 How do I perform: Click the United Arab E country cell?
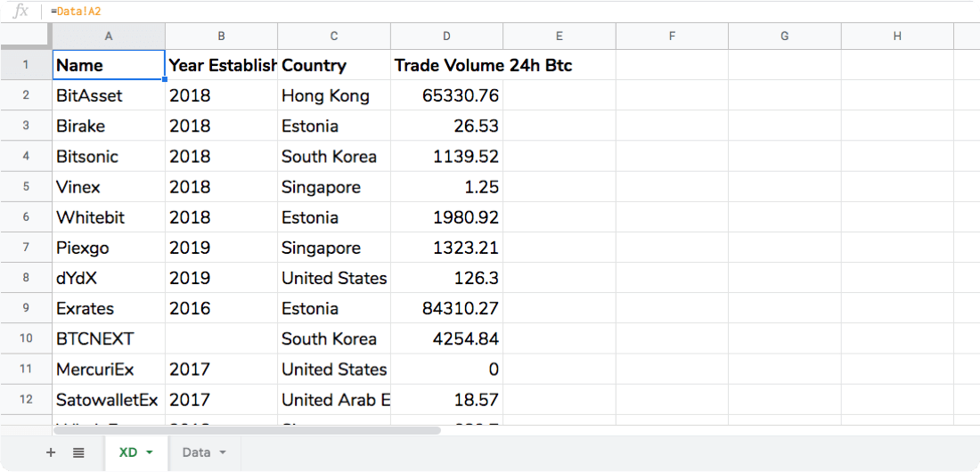click(334, 399)
